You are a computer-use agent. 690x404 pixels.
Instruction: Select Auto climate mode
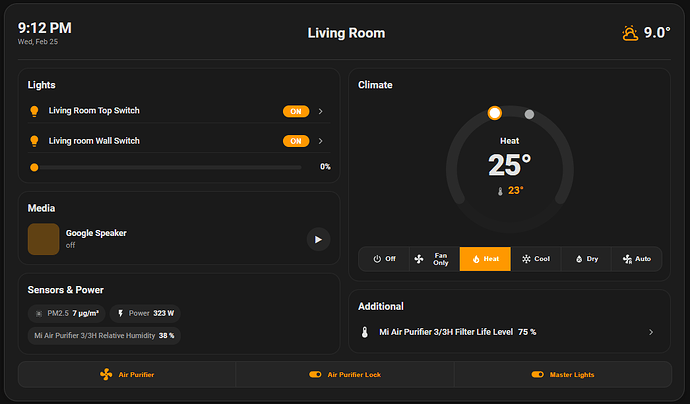637,259
